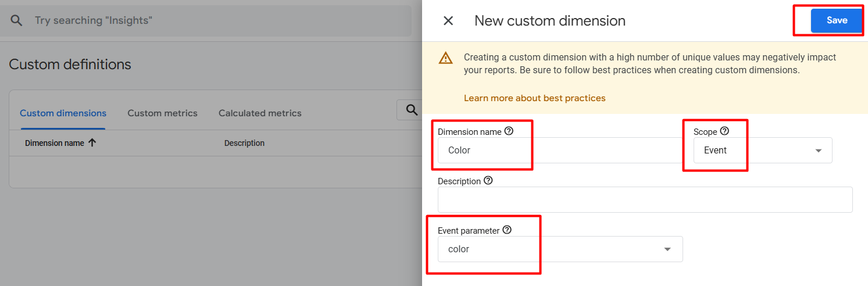Click the Event parameter help icon

507,230
